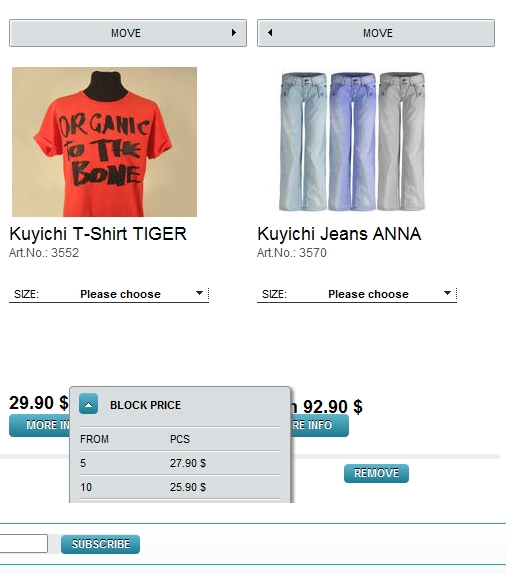The height and width of the screenshot is (574, 506).
Task: Click dropdown arrow of Jeans size selector
Action: point(447,293)
